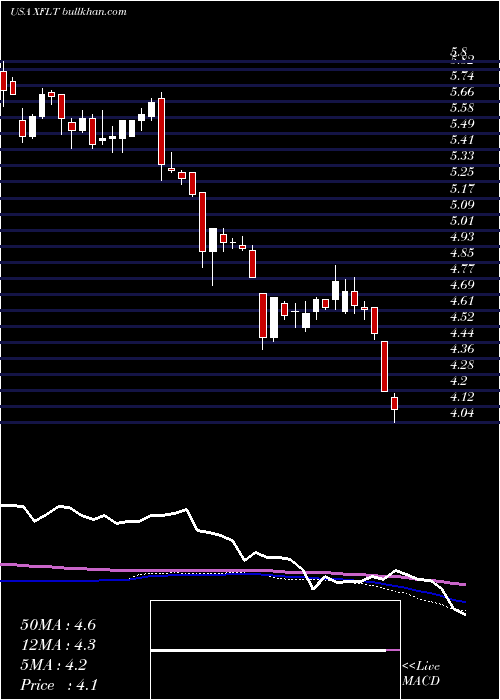Select the 5.17 price level label

[x=462, y=188]
